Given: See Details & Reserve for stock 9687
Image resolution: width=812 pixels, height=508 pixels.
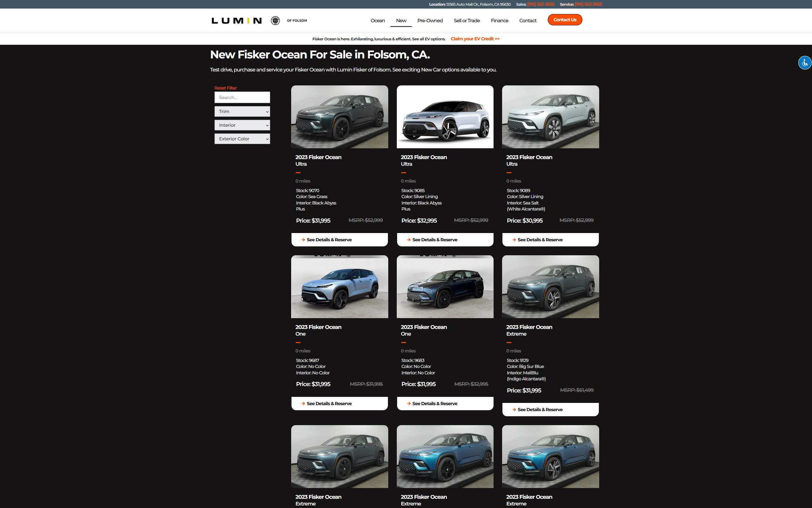Looking at the screenshot, I should click(340, 404).
